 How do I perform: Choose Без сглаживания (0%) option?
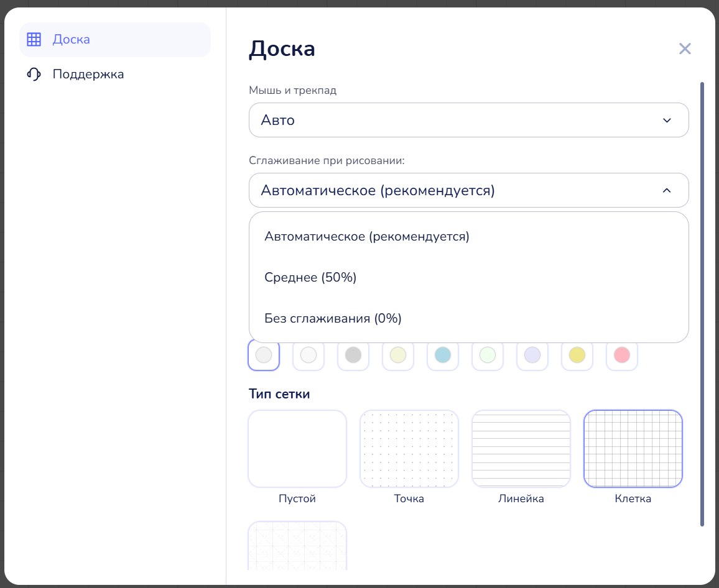[x=468, y=318]
